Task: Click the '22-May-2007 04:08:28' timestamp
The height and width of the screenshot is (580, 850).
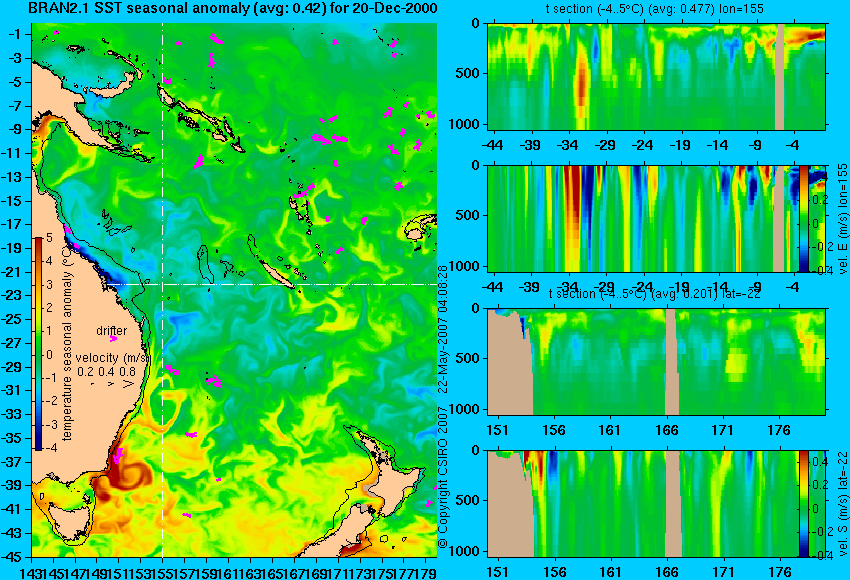Action: tap(443, 329)
